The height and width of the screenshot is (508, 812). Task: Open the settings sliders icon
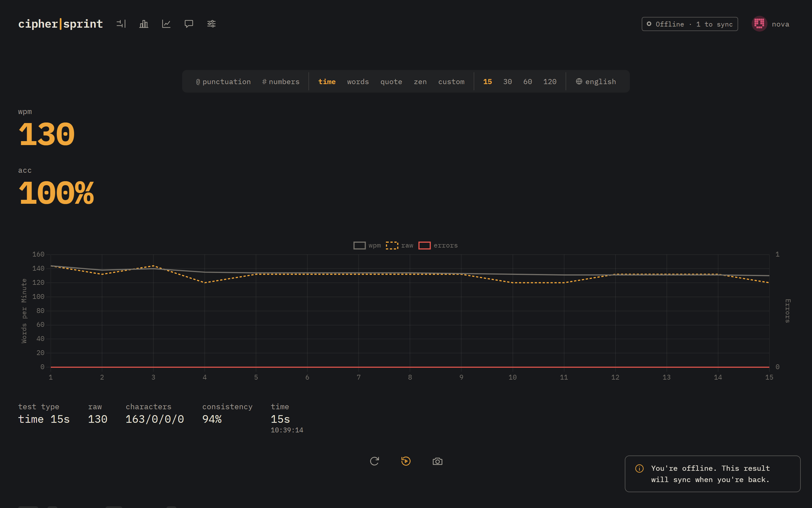coord(211,24)
